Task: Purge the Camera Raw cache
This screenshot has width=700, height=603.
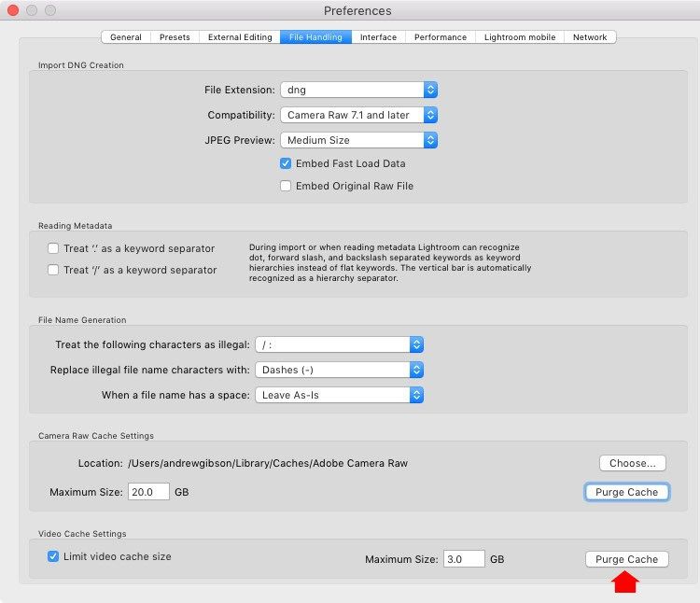Action: (626, 492)
